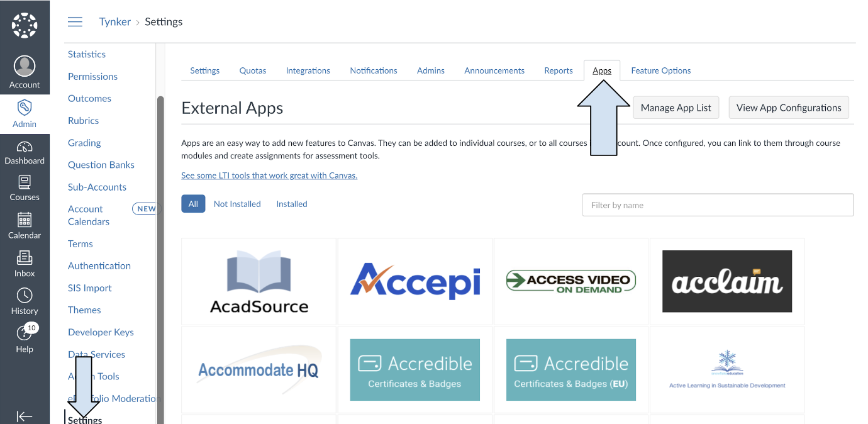Image resolution: width=868 pixels, height=424 pixels.
Task: Click the Manage App List button
Action: pyautogui.click(x=676, y=108)
